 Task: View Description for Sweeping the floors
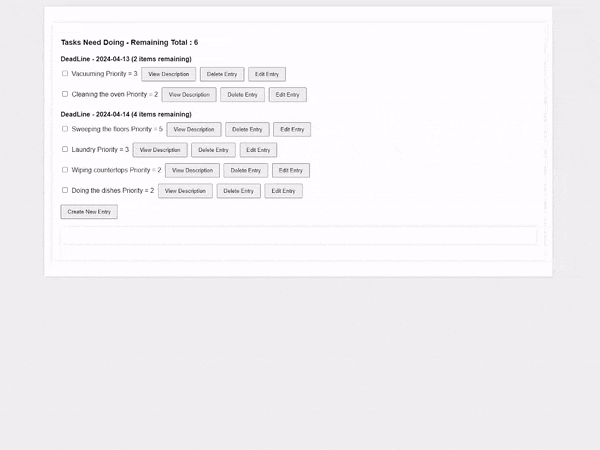(194, 129)
